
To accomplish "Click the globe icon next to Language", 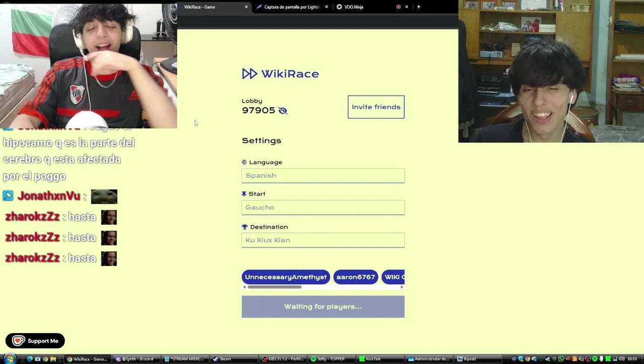I will click(244, 162).
